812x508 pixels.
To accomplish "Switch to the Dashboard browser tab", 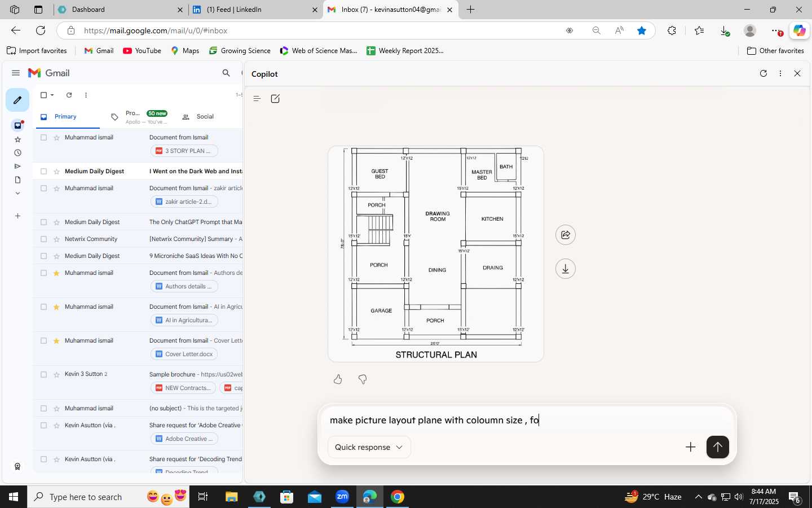I will [x=121, y=10].
